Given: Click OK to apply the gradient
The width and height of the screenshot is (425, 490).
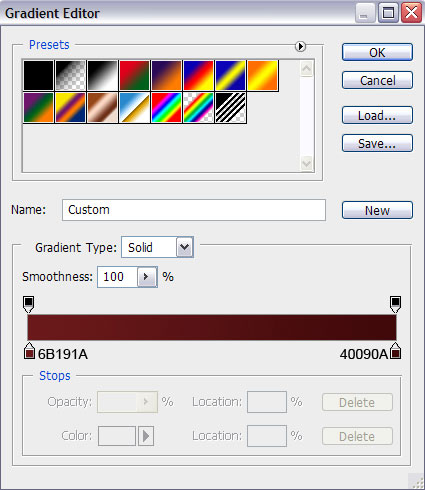Looking at the screenshot, I should 377,52.
